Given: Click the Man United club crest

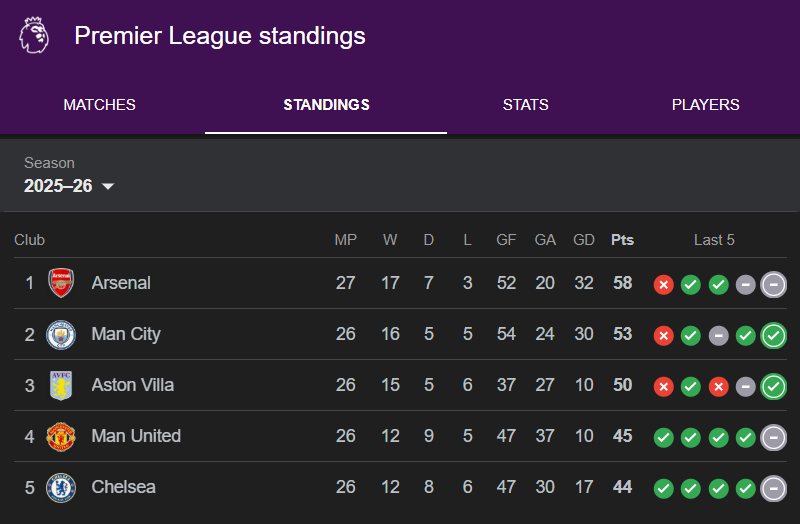Looking at the screenshot, I should [x=61, y=436].
